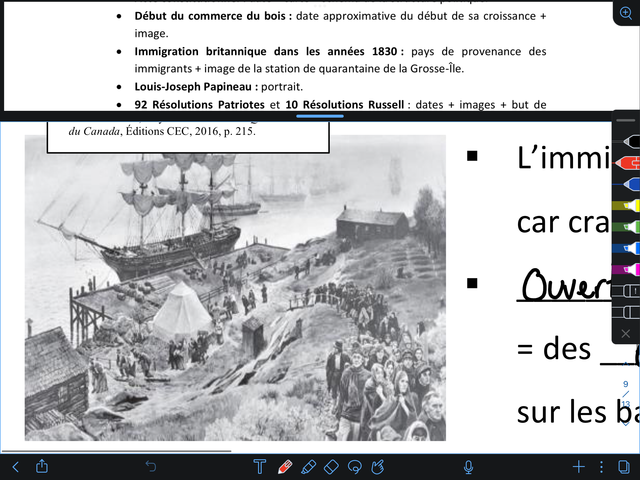Choose the magenta highlighter preset

tap(626, 269)
